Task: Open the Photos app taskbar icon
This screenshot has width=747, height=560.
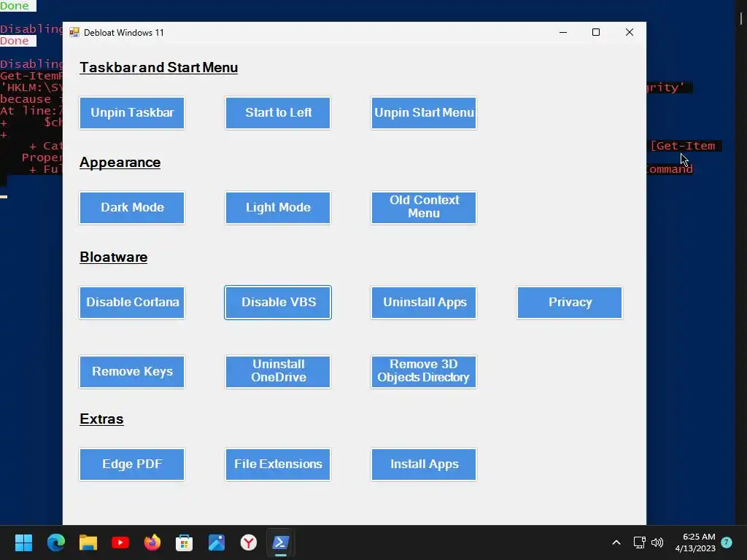Action: click(216, 542)
